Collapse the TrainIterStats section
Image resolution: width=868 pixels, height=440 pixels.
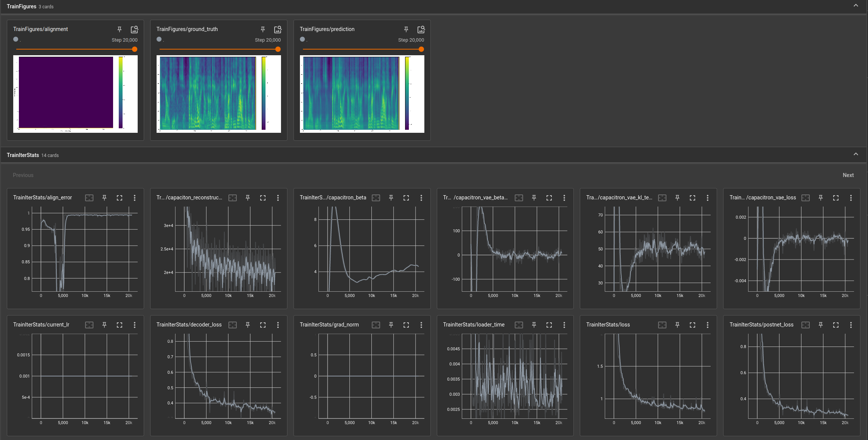point(856,154)
